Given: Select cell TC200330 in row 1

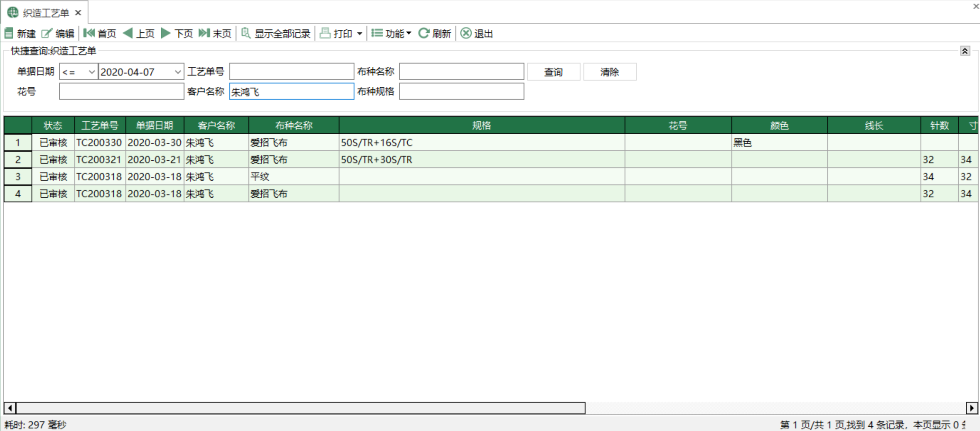Looking at the screenshot, I should (100, 142).
